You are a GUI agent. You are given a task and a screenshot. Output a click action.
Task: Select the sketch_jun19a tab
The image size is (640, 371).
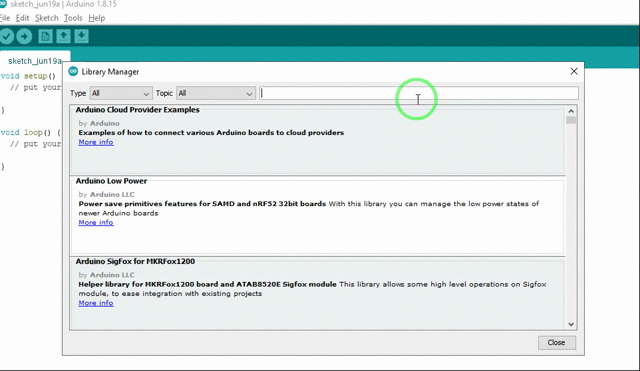(35, 60)
